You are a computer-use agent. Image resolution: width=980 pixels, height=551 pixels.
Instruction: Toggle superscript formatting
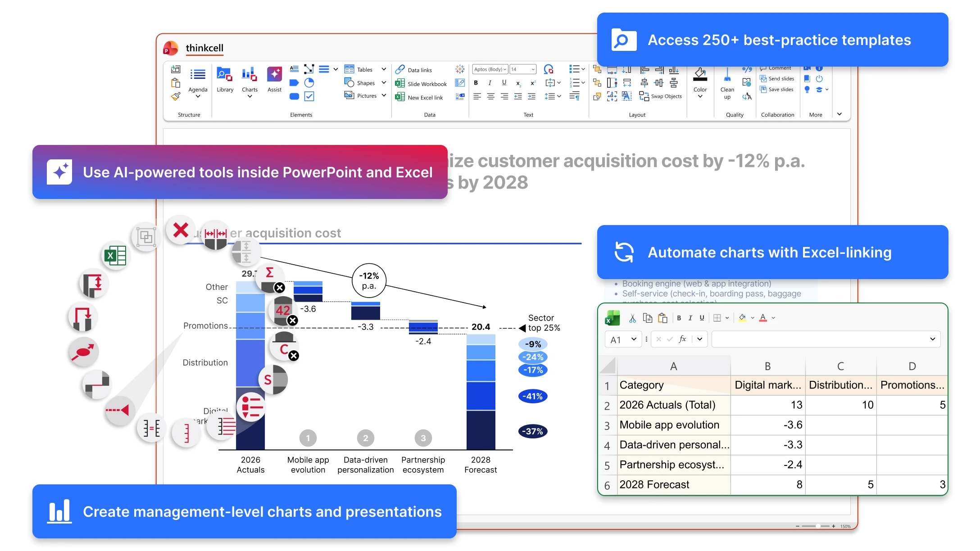pyautogui.click(x=533, y=83)
